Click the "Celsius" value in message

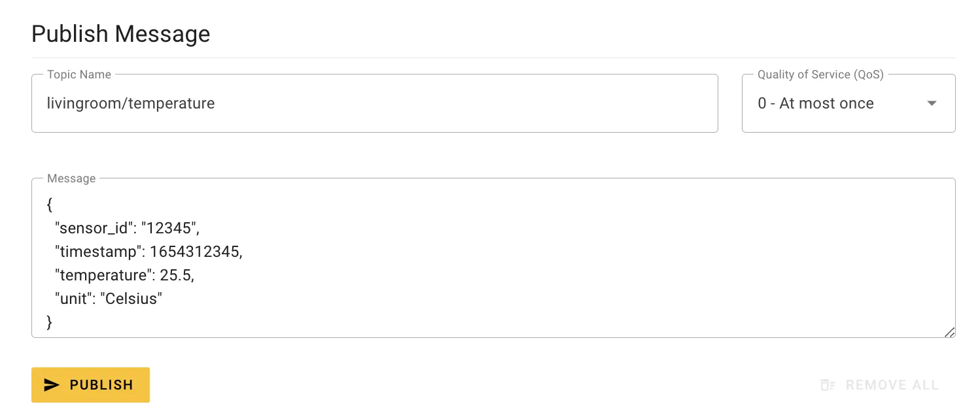tap(131, 299)
